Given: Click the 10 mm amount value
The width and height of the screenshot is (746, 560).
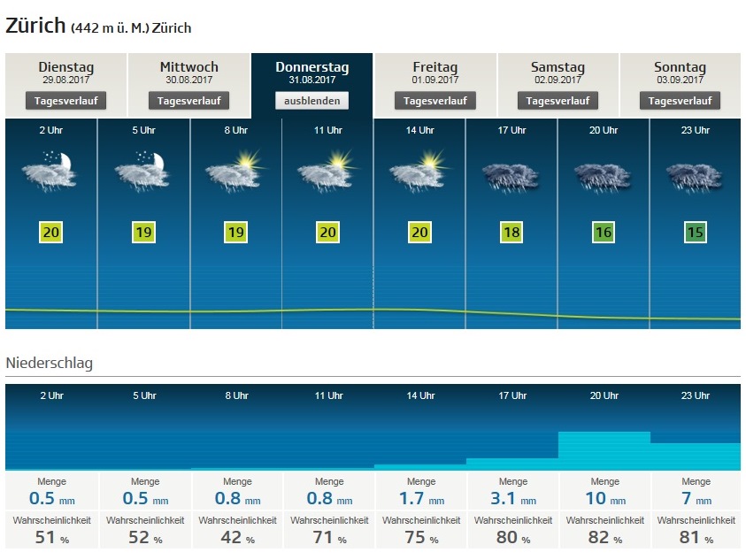Looking at the screenshot, I should pyautogui.click(x=605, y=499).
